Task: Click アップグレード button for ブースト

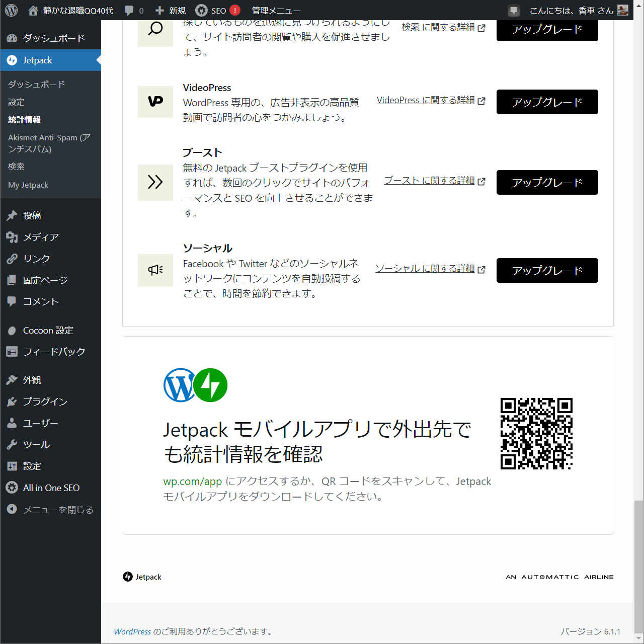Action: [547, 182]
